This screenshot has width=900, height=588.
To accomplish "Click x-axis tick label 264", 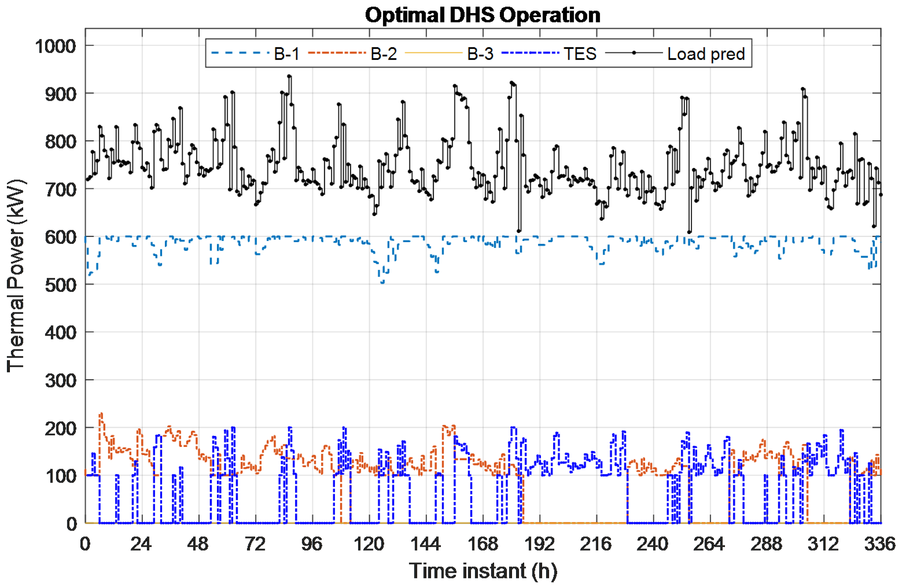I will tap(710, 544).
